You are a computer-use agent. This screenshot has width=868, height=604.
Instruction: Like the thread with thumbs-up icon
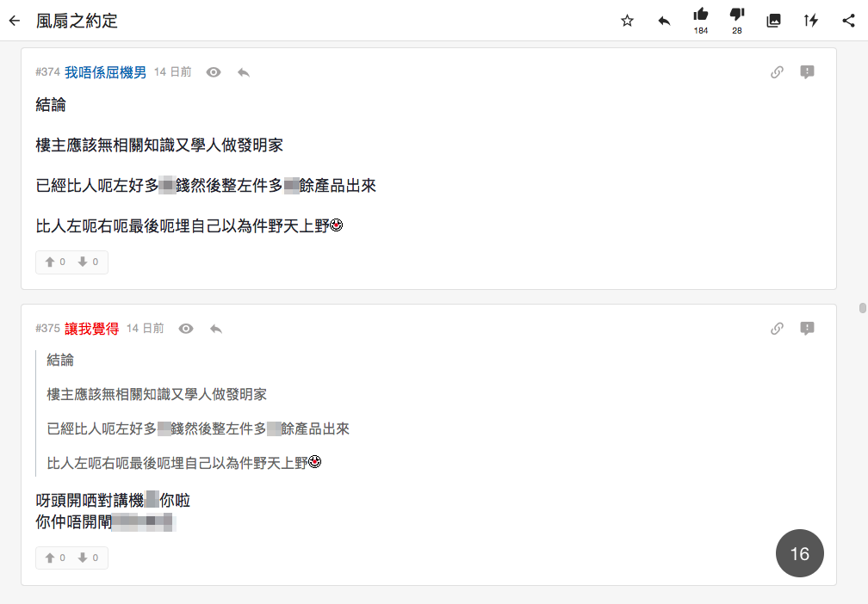[701, 15]
